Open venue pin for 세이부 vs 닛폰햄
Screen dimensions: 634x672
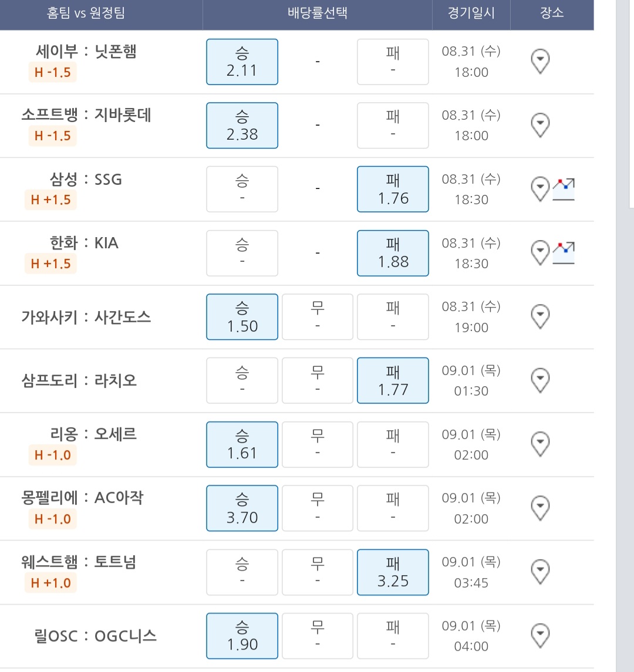point(540,62)
